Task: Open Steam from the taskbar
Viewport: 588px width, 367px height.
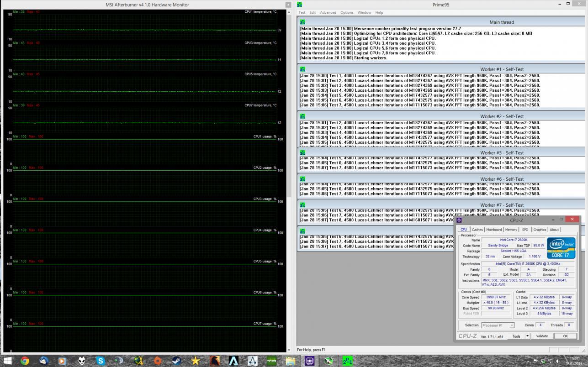Action: pos(176,361)
